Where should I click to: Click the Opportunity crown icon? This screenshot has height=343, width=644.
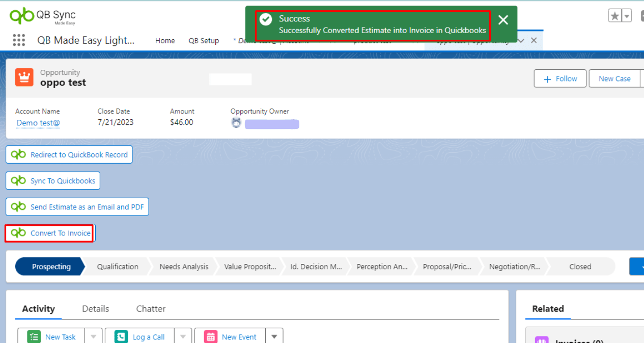click(x=24, y=77)
